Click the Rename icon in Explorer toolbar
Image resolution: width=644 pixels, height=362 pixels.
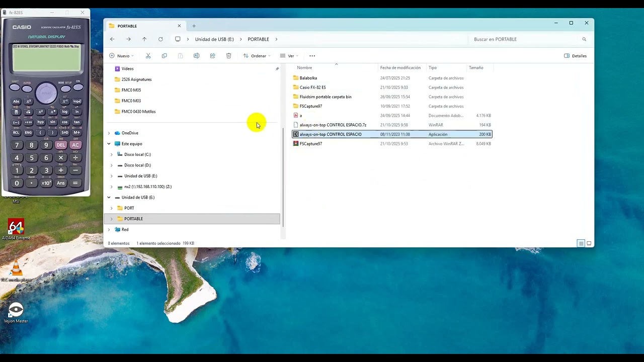point(196,56)
